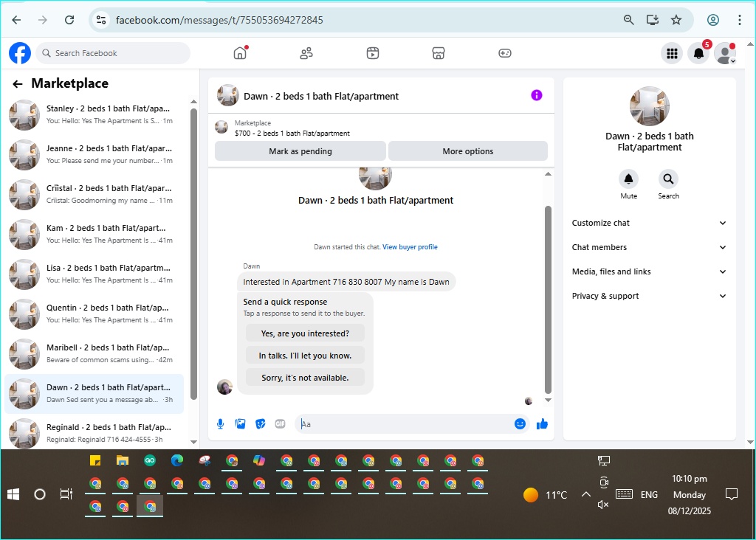756x540 pixels.
Task: View site information icon in address bar
Action: click(x=101, y=20)
